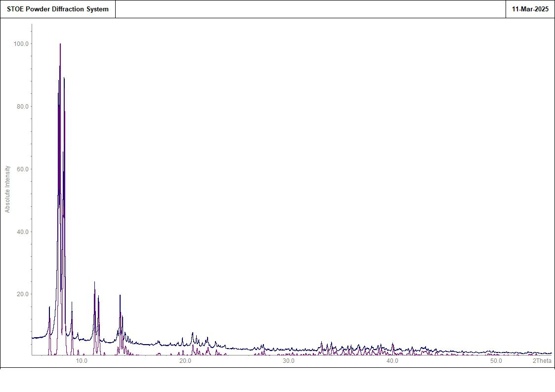Screen dimensions: 555x392
Task: Click the 50.0 tick label on 2Theta axis
Action: tap(496, 361)
